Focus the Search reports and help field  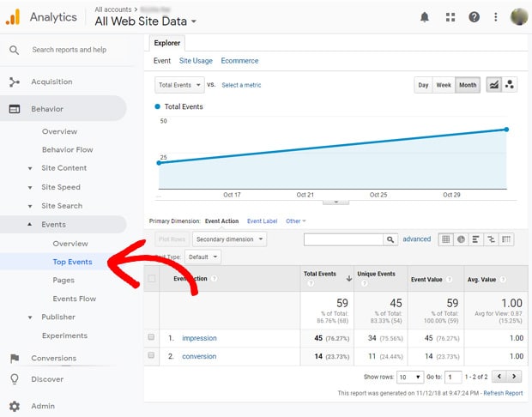point(70,50)
